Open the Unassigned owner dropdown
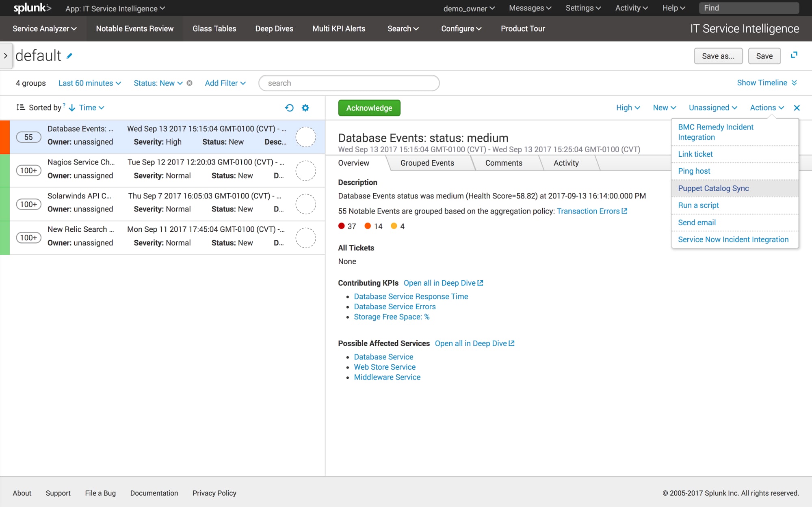Image resolution: width=812 pixels, height=507 pixels. tap(713, 108)
